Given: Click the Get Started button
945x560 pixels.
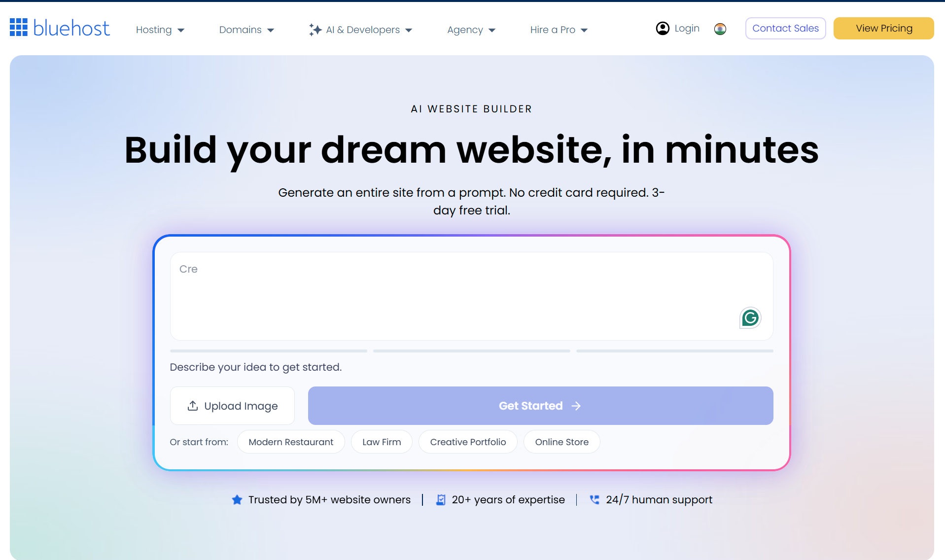Looking at the screenshot, I should click(x=540, y=406).
